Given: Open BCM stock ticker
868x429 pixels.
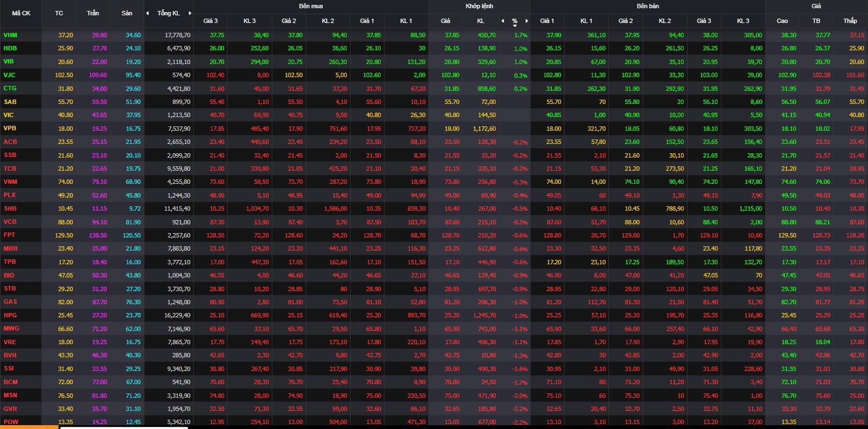Looking at the screenshot, I should (x=10, y=382).
